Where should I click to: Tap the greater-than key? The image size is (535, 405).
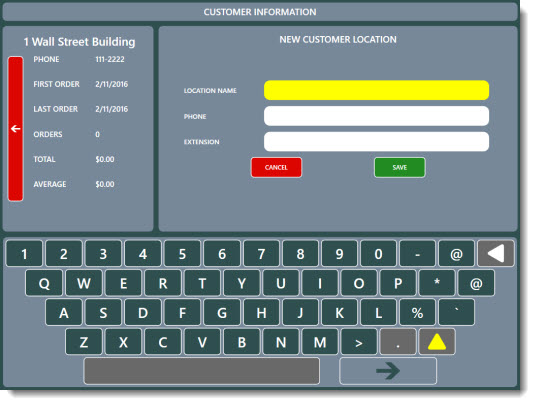pyautogui.click(x=359, y=342)
